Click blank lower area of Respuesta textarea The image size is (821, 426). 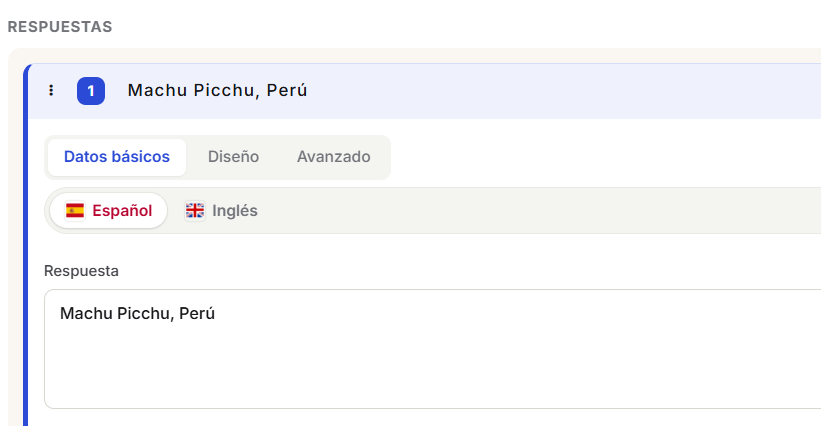(x=432, y=372)
